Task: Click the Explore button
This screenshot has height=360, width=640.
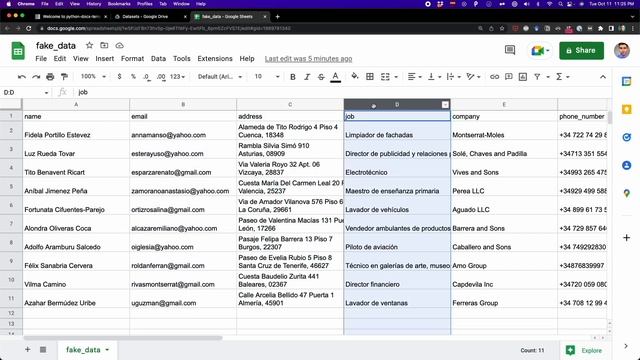Action: (x=584, y=350)
